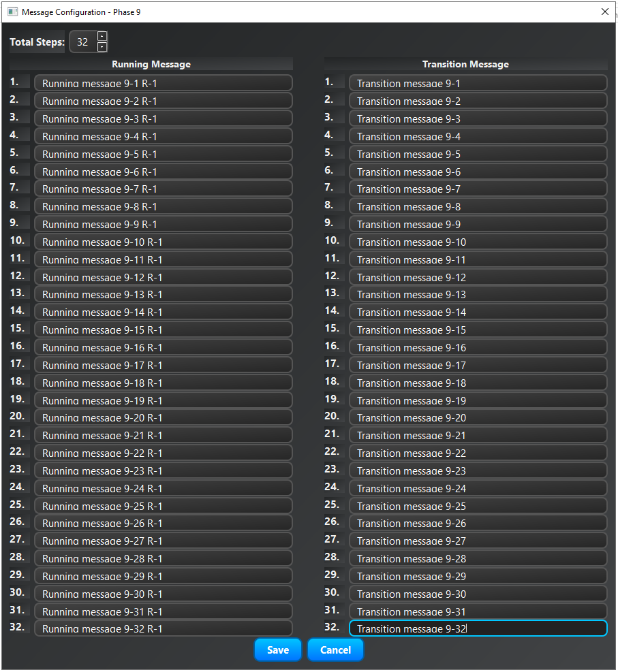Image resolution: width=618 pixels, height=672 pixels.
Task: Click the Running message 9-32 R-1 field
Action: (164, 628)
